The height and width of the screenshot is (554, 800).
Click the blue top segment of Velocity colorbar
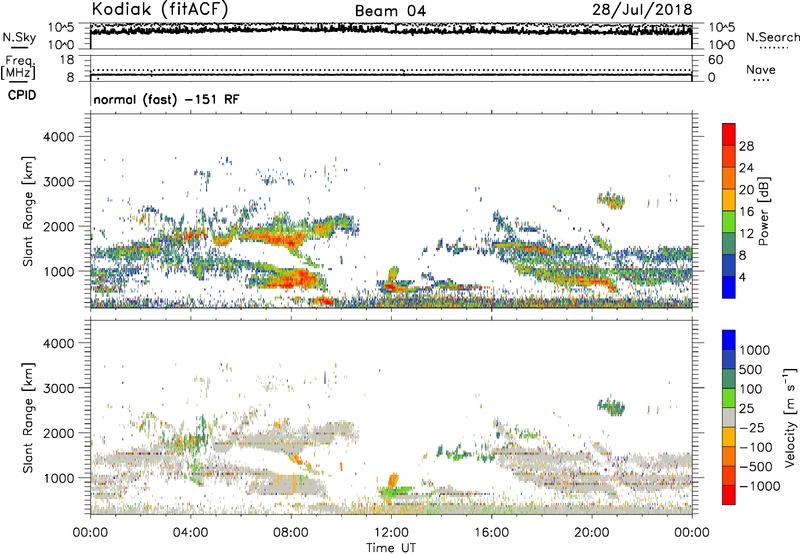pyautogui.click(x=729, y=340)
